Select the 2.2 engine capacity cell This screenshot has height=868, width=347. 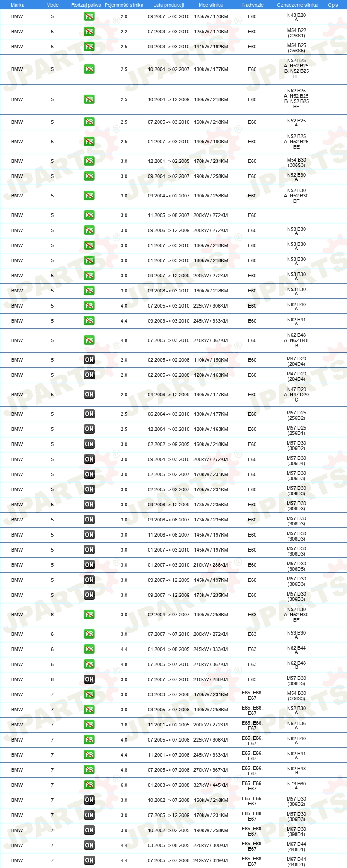click(x=124, y=32)
